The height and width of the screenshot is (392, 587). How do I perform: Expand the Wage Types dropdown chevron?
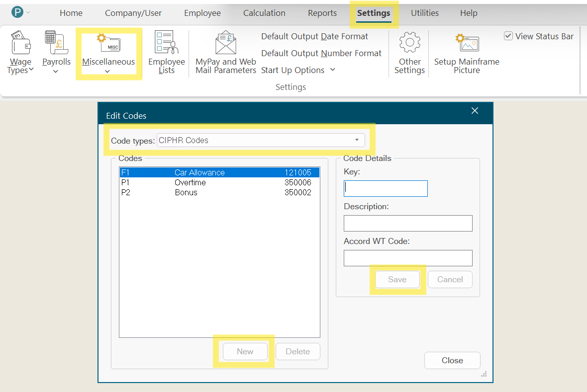pyautogui.click(x=31, y=69)
